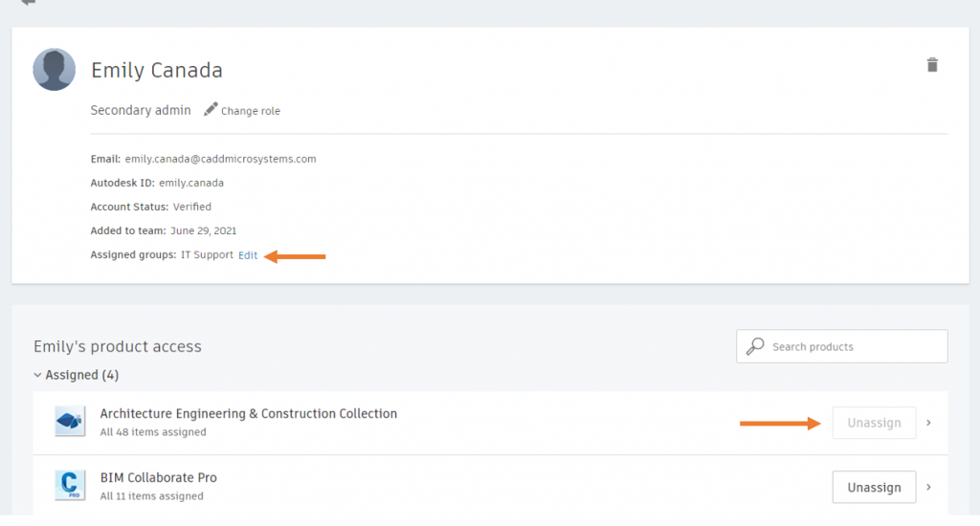Image resolution: width=980 pixels, height=526 pixels.
Task: Click the Autodesk ID value emily.canada
Action: [x=191, y=183]
